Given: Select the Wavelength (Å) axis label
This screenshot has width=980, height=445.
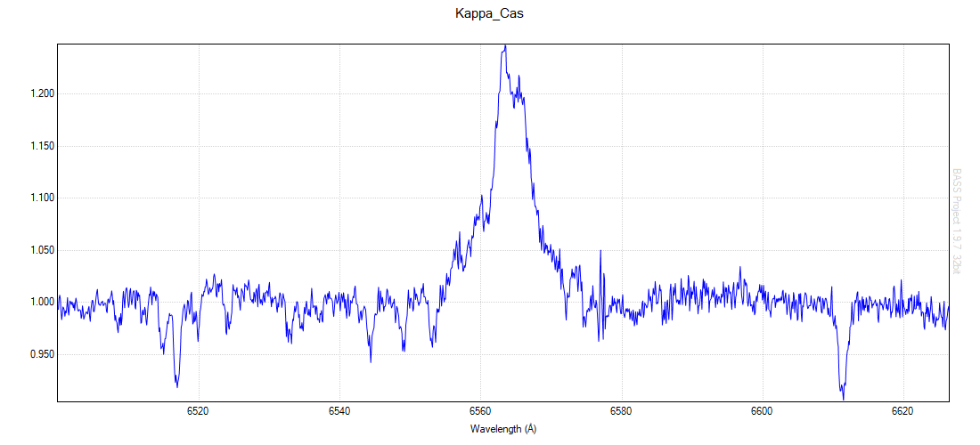Looking at the screenshot, I should (x=503, y=429).
